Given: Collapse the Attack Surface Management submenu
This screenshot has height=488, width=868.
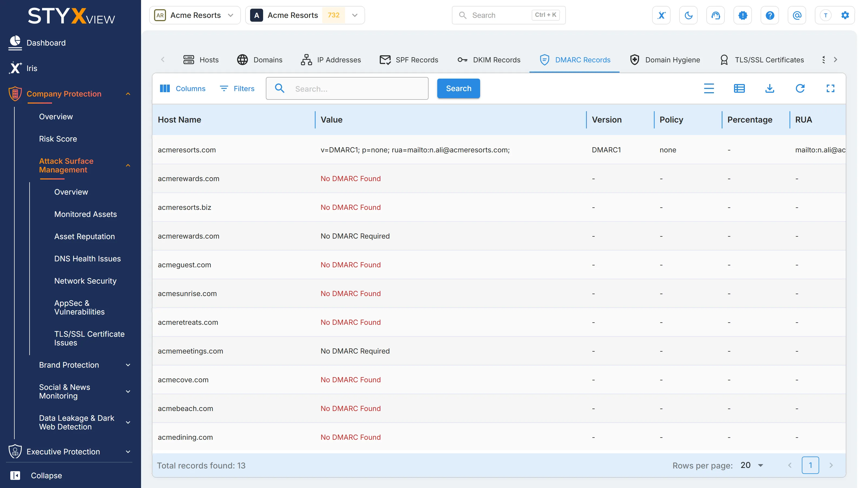Looking at the screenshot, I should point(128,165).
